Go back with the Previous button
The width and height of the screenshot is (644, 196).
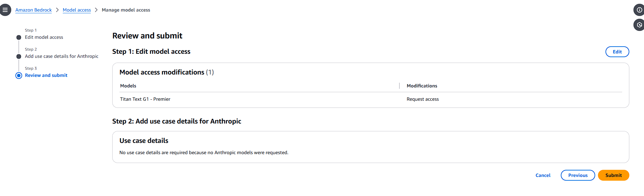578,175
